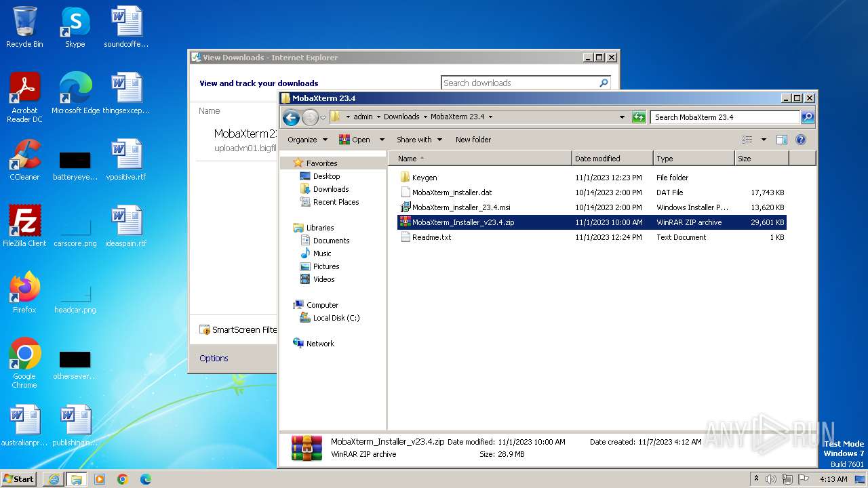Expand the arrow after Downloads breadcrumb
The width and height of the screenshot is (868, 488).
[x=425, y=117]
